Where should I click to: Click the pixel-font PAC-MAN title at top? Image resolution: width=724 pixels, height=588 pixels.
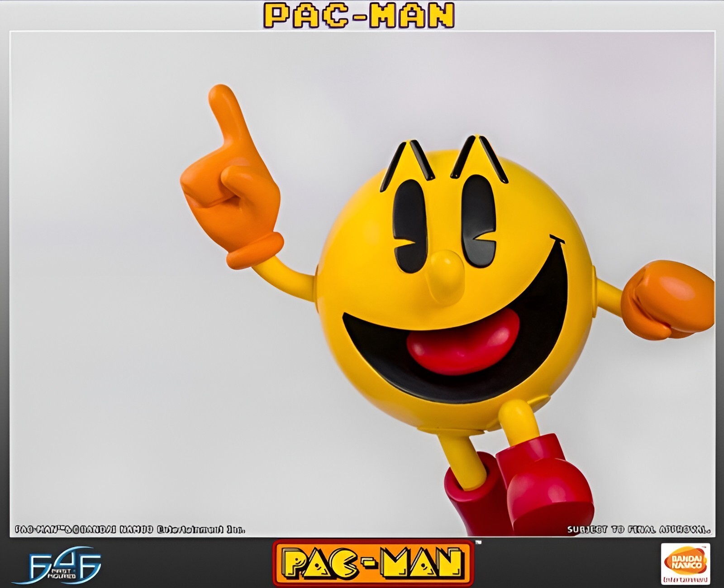click(x=359, y=15)
